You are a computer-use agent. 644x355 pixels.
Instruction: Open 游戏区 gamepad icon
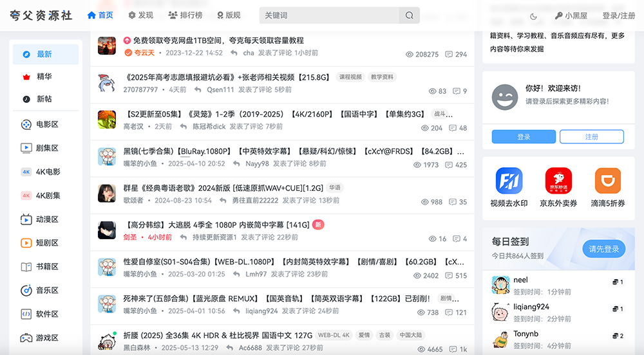26,338
